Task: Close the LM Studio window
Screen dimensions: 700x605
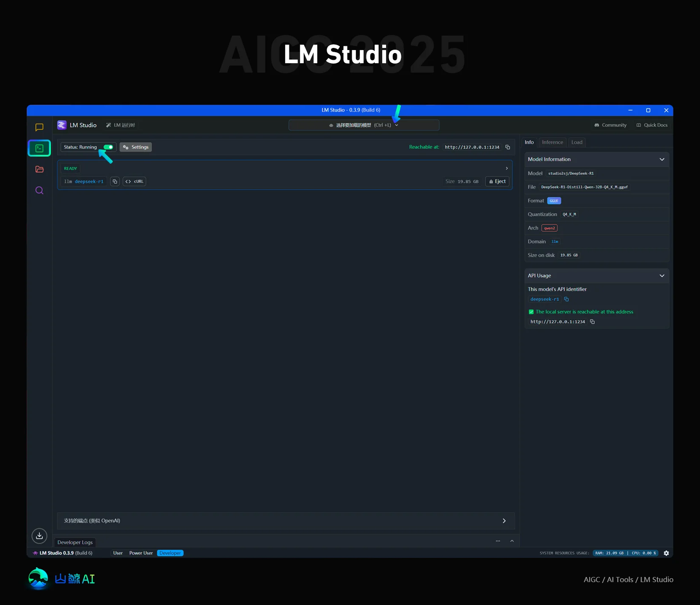Action: pyautogui.click(x=666, y=110)
